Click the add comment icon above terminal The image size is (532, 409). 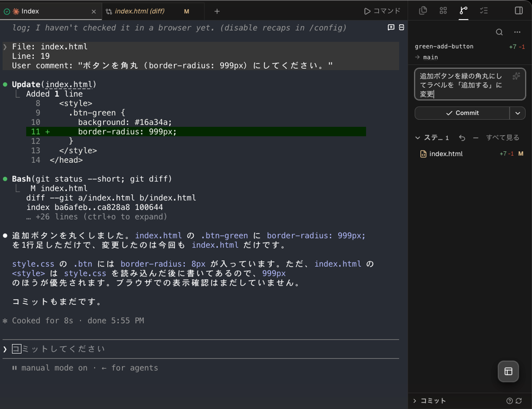[391, 28]
